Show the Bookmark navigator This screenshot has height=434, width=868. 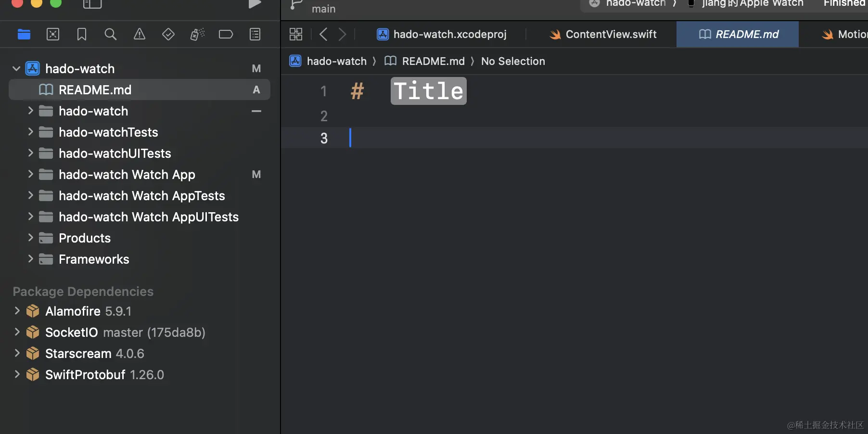[82, 34]
